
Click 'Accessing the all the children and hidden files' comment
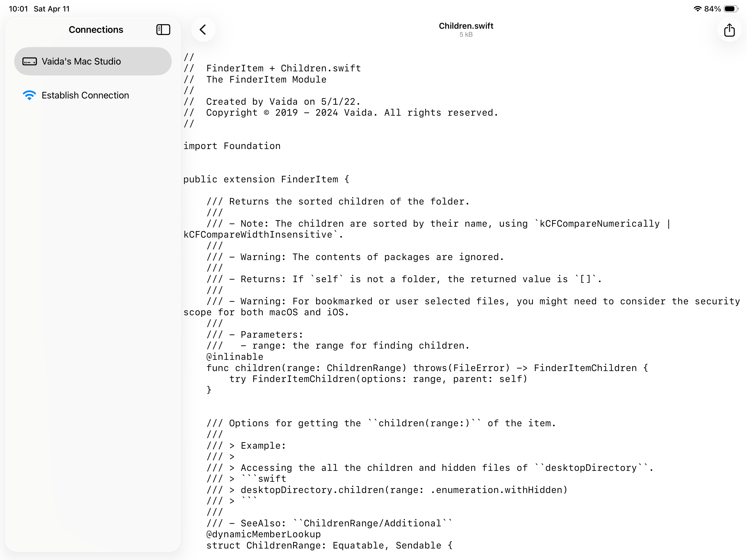(430, 468)
